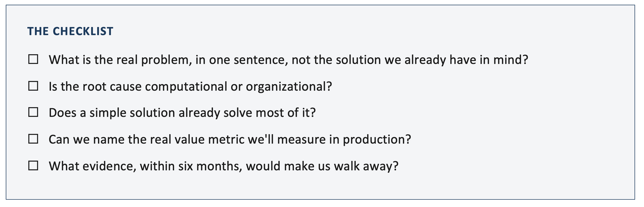Check the box for the real problem question
Image resolution: width=644 pixels, height=207 pixels.
[x=33, y=59]
